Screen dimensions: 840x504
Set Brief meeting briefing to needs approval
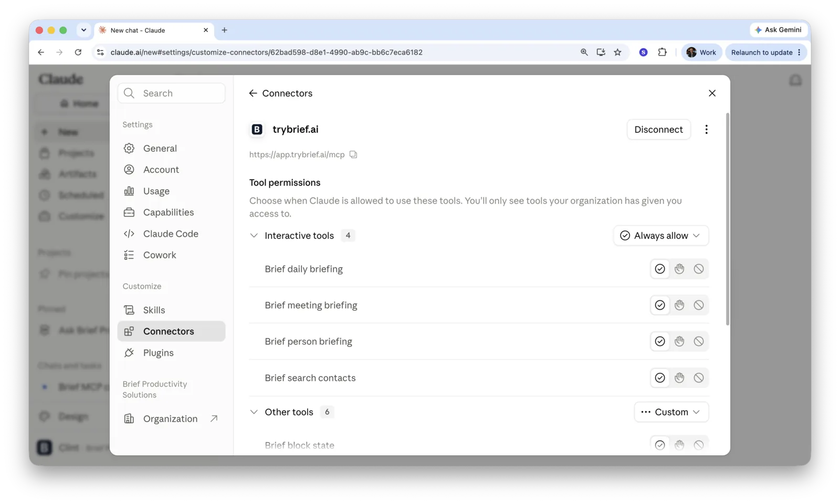[679, 306]
